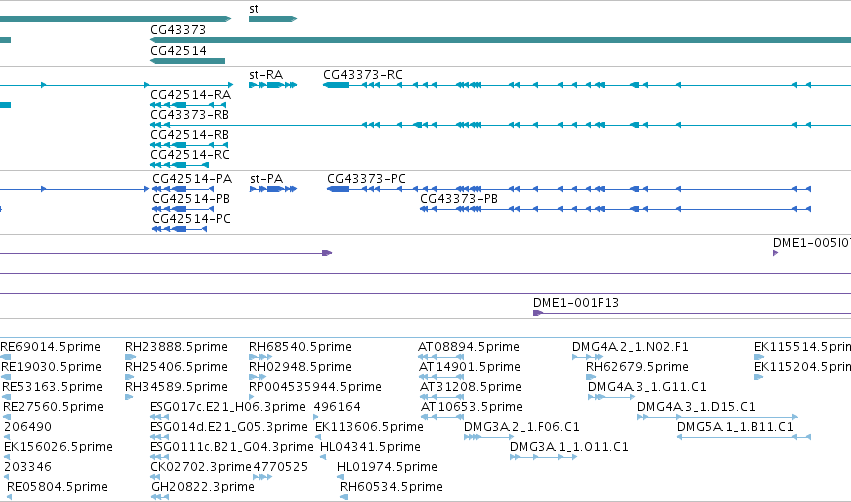The image size is (851, 502).
Task: Select AT10653.5prime EST label
Action: coord(472,407)
